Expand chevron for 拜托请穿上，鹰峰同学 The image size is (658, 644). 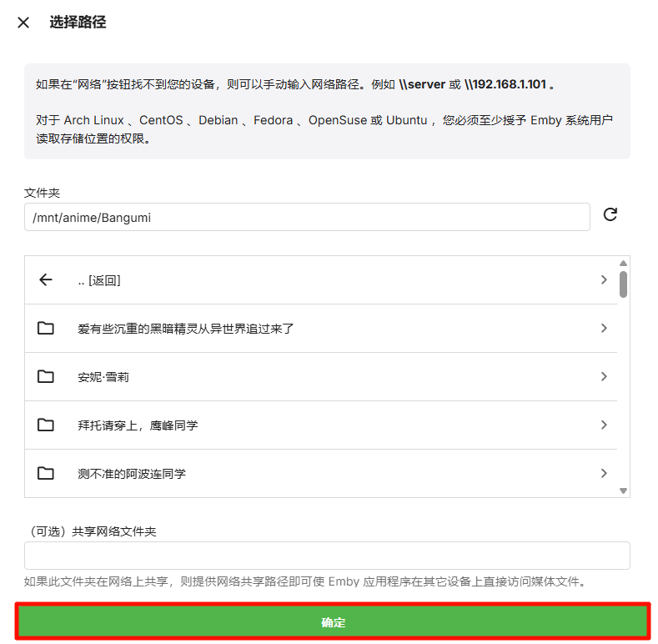[604, 425]
